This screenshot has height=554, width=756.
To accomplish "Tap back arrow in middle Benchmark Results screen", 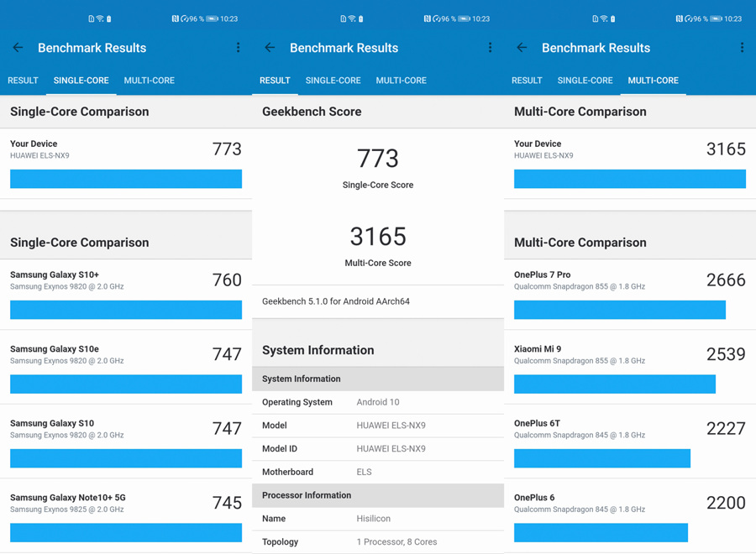I will click(x=270, y=47).
